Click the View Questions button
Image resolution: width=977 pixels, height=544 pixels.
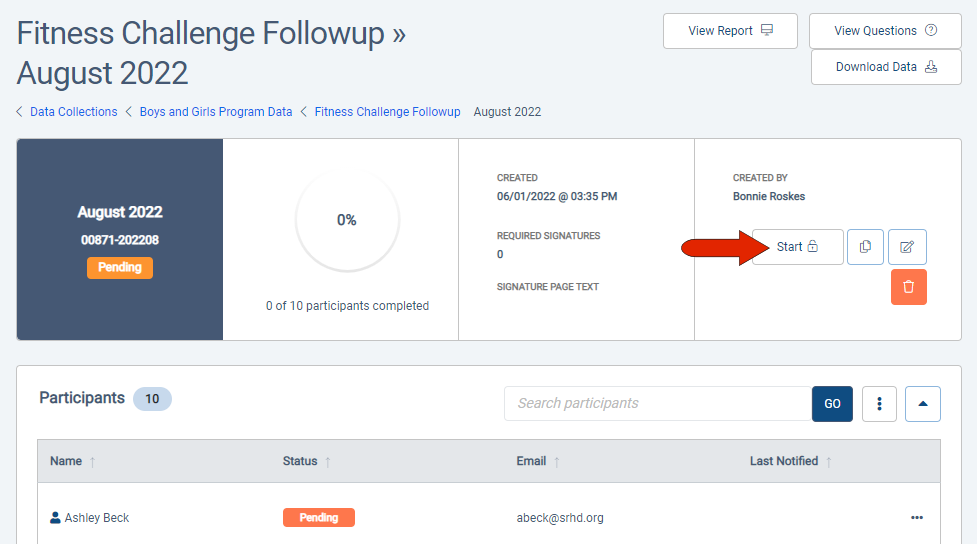(x=885, y=31)
